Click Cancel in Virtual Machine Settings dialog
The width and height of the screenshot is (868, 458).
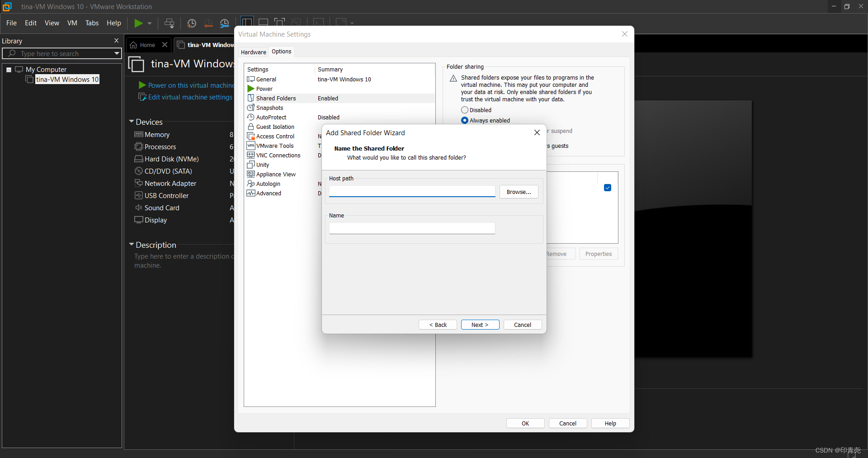(x=568, y=423)
